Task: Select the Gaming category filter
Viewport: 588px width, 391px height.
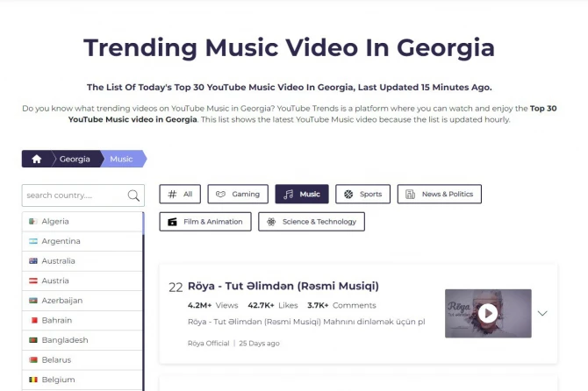Action: point(238,194)
